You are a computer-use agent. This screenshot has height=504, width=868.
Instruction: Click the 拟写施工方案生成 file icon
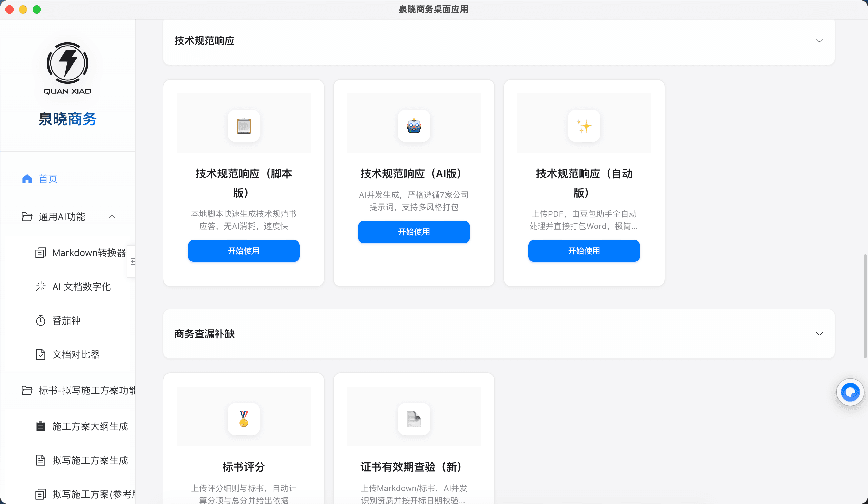pyautogui.click(x=41, y=460)
